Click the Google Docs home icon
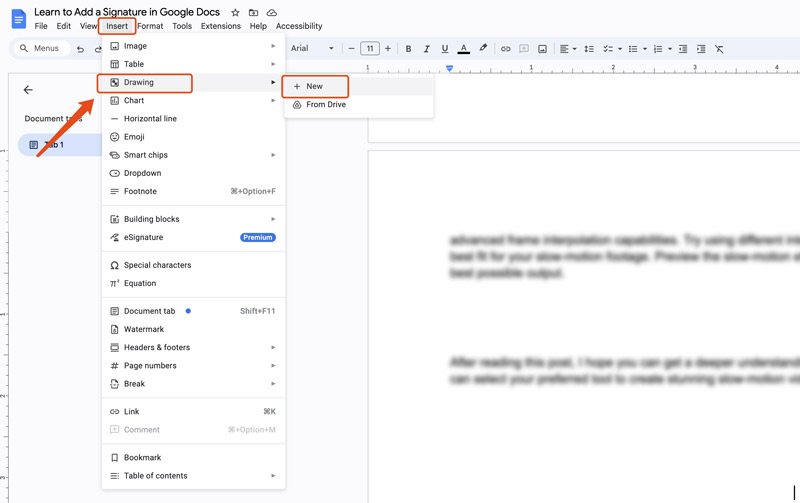This screenshot has height=503, width=800. [x=19, y=19]
